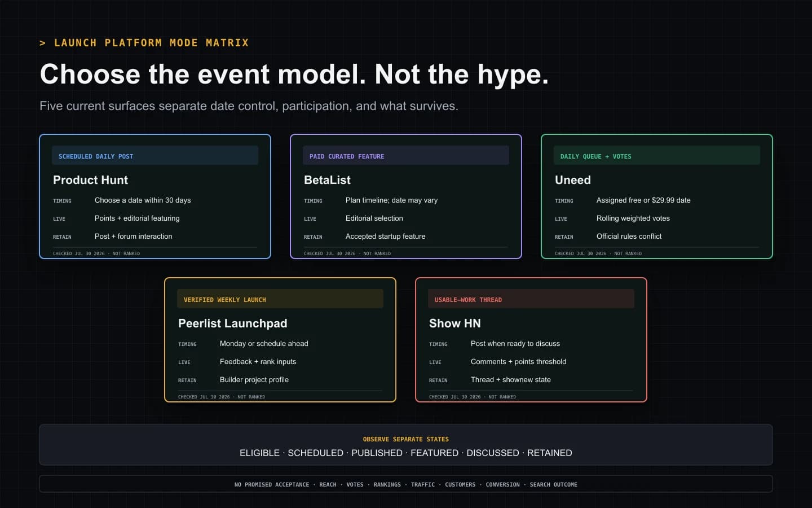Click the ELIGIBLE state

pyautogui.click(x=259, y=453)
